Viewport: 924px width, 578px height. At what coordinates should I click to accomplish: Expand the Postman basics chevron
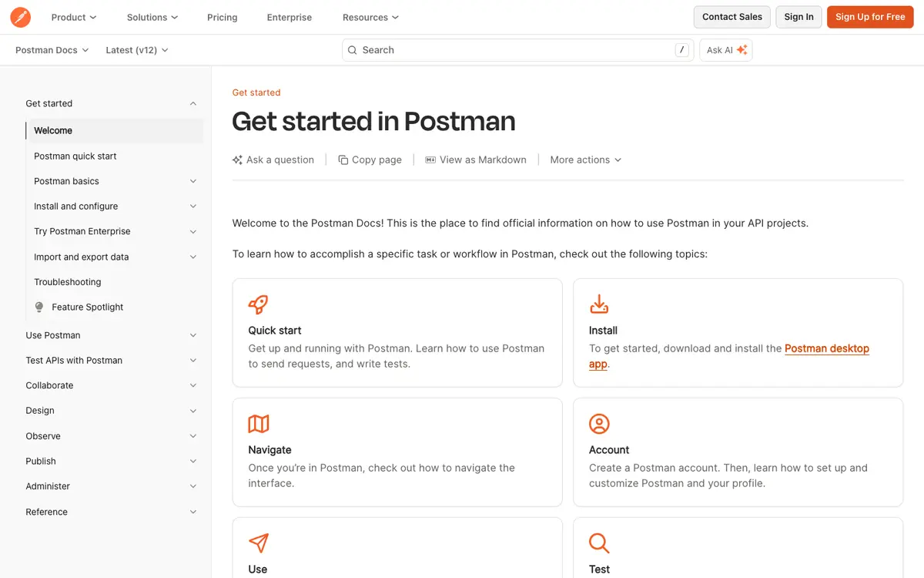point(193,181)
